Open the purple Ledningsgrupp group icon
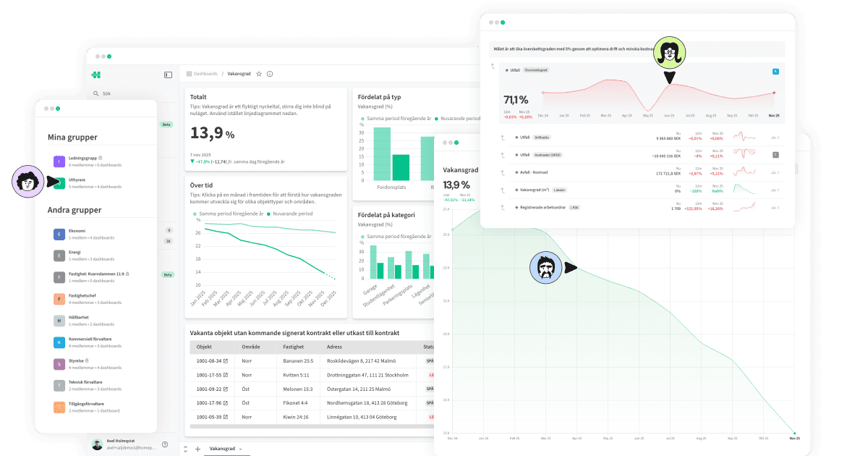Image resolution: width=868 pixels, height=456 pixels. [59, 161]
